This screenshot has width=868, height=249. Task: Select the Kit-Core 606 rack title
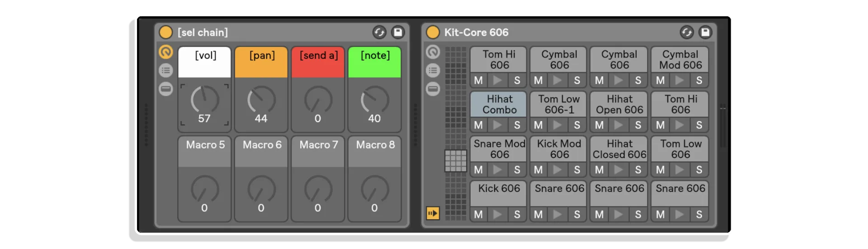click(x=476, y=33)
